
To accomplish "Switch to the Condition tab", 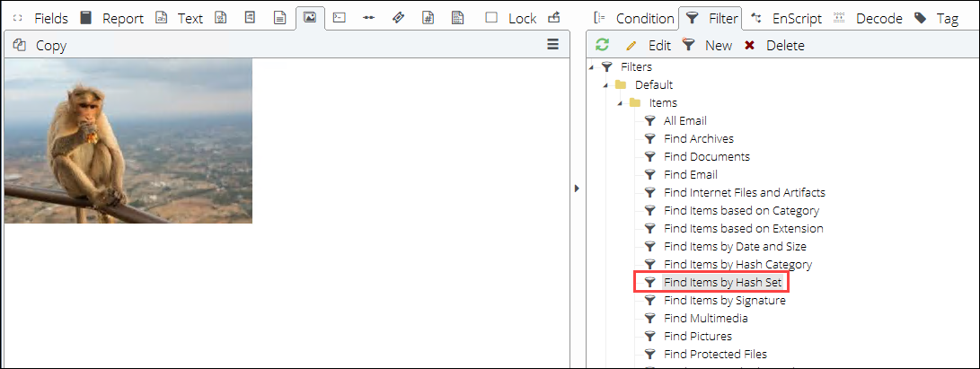I will tap(633, 18).
